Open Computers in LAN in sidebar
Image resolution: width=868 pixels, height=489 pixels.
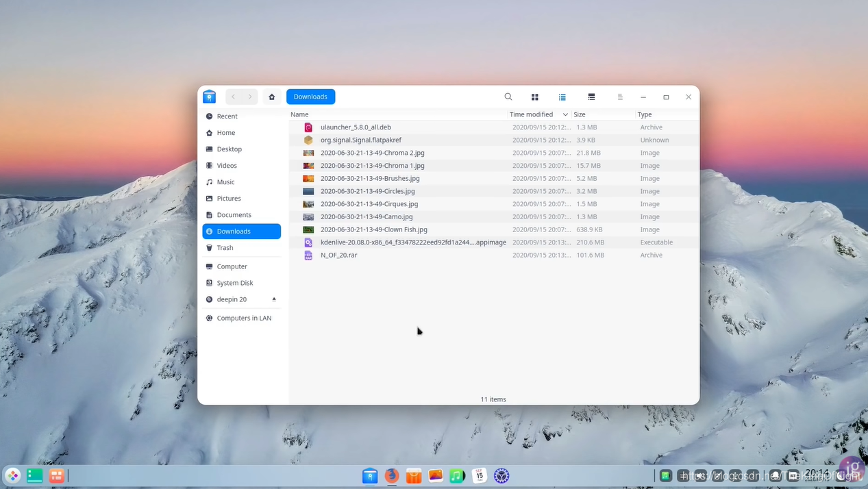[x=242, y=318]
